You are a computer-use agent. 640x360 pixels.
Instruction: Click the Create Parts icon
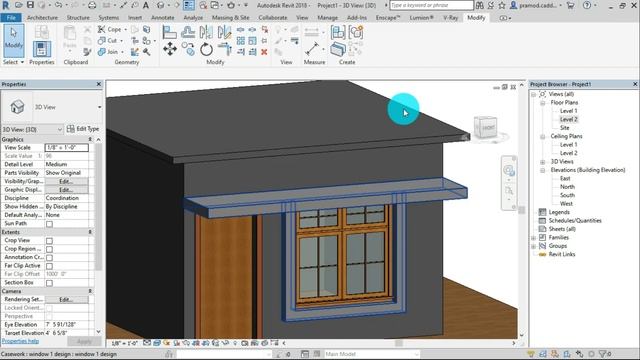338,49
